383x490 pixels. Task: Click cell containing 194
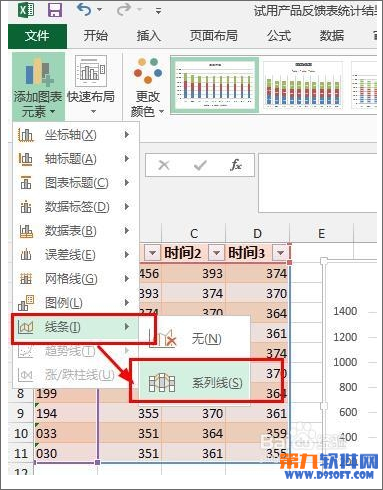66,414
